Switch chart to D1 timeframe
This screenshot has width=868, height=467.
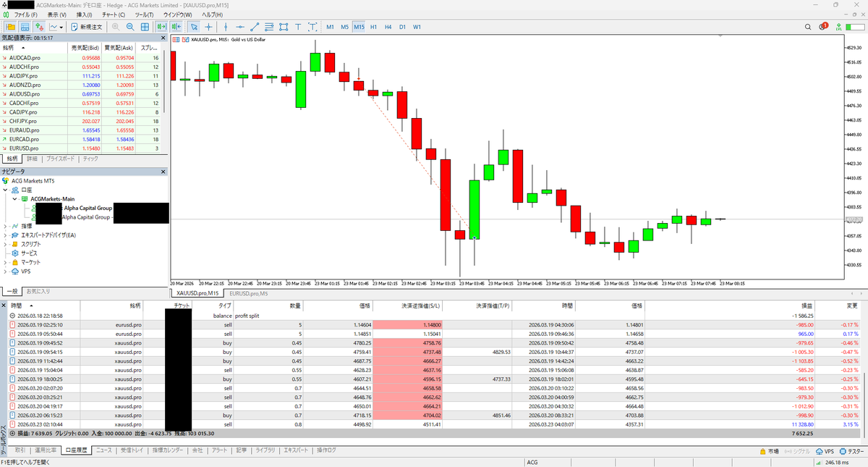pos(402,28)
